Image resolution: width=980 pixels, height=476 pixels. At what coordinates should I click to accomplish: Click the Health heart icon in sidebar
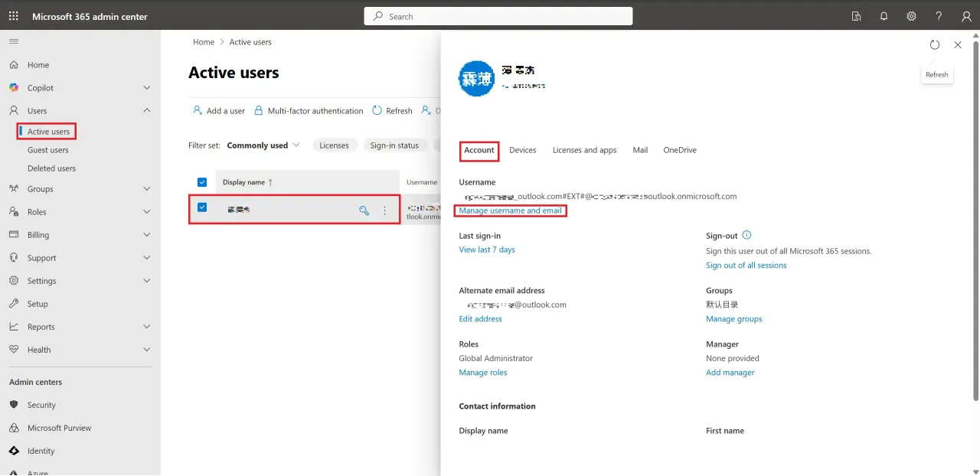(x=14, y=350)
